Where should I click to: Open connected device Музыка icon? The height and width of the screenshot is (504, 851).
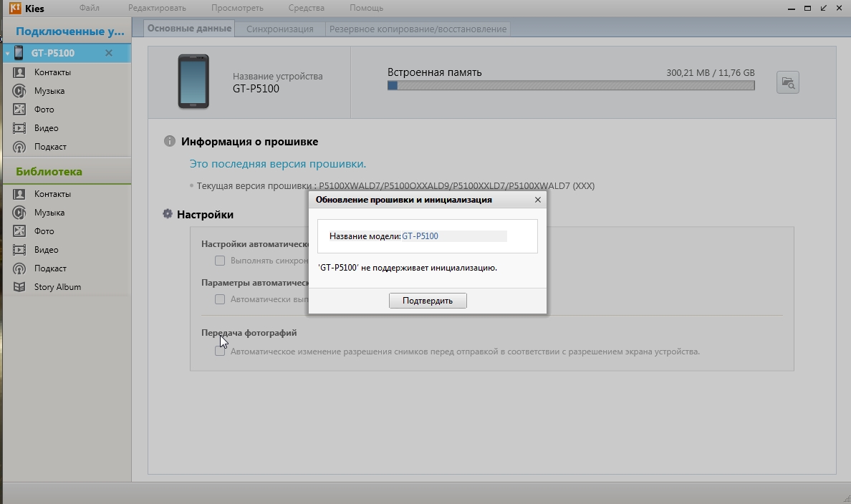click(x=19, y=91)
